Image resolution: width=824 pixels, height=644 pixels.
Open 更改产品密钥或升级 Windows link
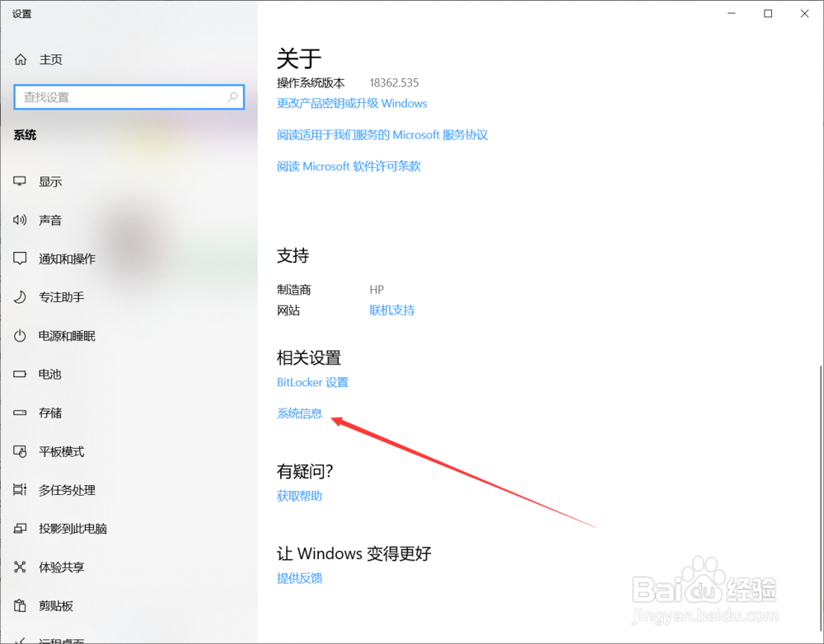pos(352,103)
